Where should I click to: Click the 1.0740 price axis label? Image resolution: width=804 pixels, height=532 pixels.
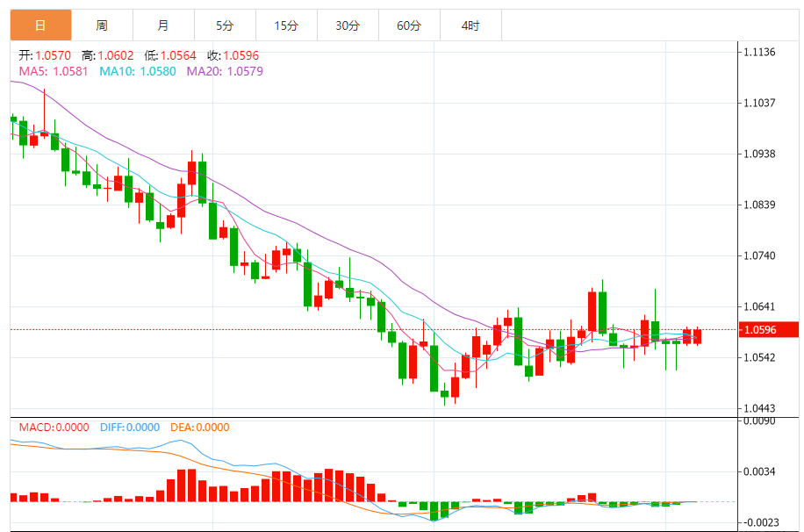point(759,255)
